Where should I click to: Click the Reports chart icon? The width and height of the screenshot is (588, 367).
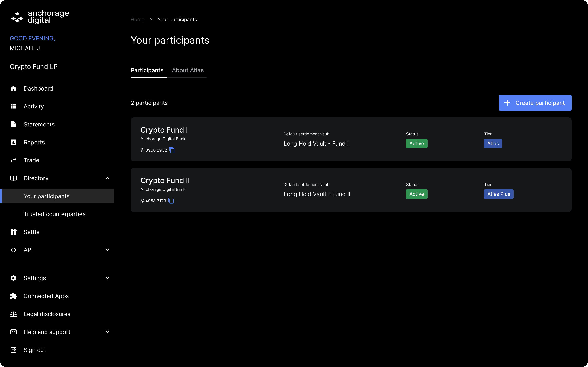click(x=14, y=143)
